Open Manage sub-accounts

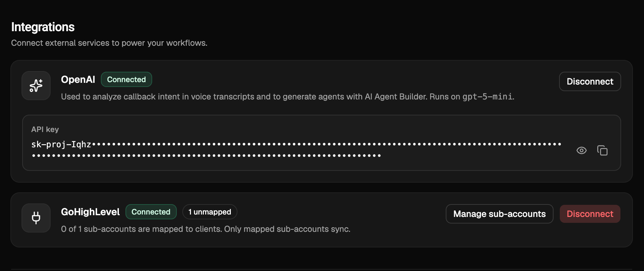pyautogui.click(x=499, y=214)
